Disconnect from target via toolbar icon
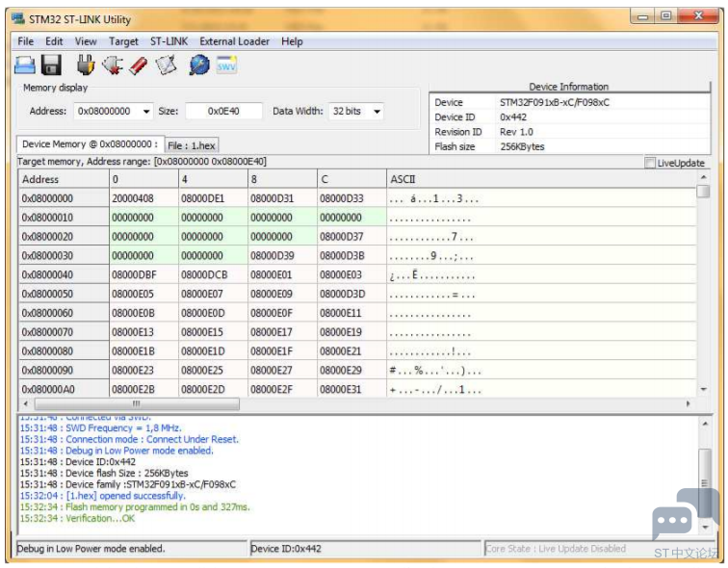The image size is (728, 568). pos(113,65)
